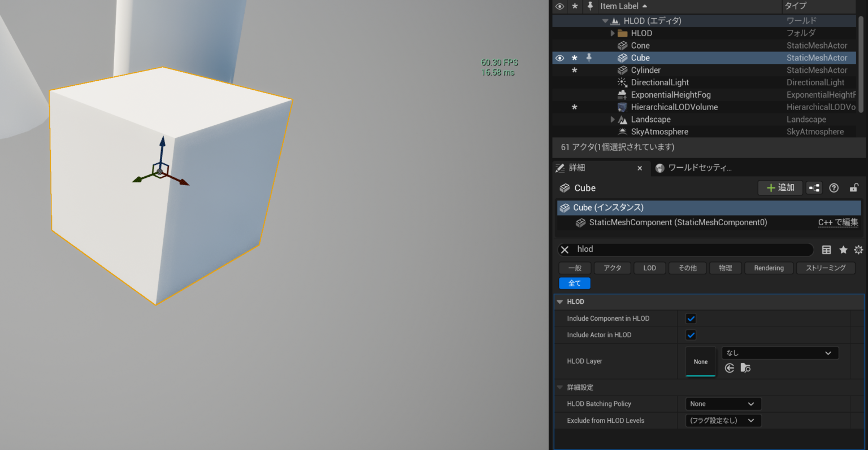The height and width of the screenshot is (450, 868).
Task: Click the use-selected-asset arrow under HLOD Layer
Action: (x=730, y=368)
